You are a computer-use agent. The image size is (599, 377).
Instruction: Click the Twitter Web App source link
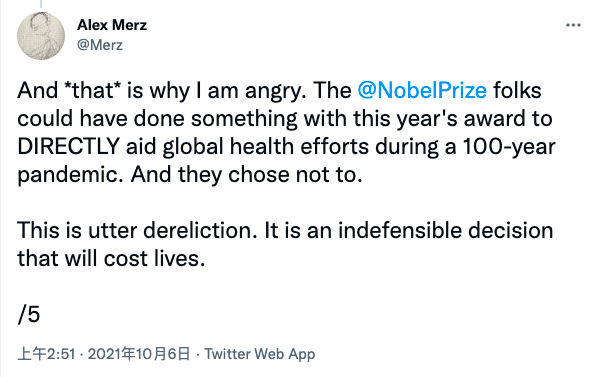click(x=260, y=354)
